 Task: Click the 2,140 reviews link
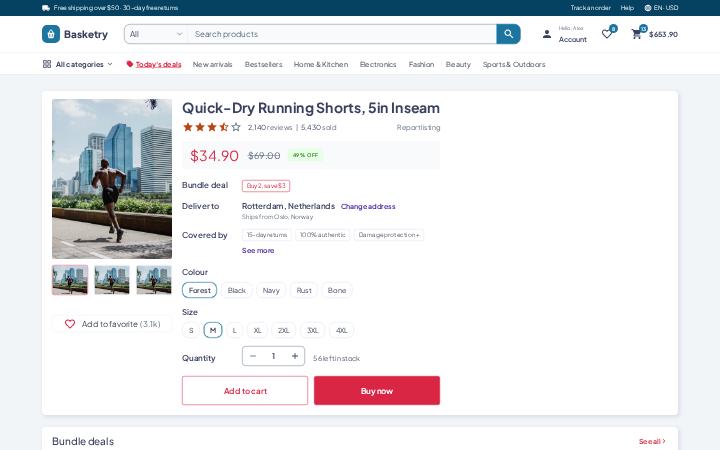270,128
